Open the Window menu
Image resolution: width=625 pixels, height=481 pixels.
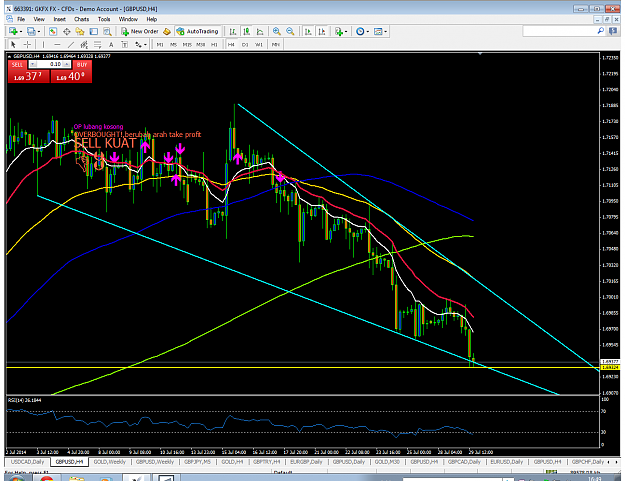[x=128, y=19]
